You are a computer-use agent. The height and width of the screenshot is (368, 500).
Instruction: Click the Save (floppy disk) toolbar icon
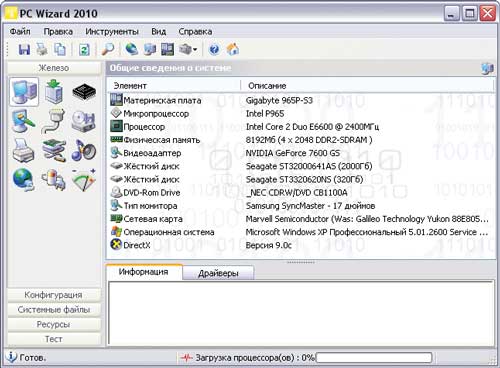[24, 50]
